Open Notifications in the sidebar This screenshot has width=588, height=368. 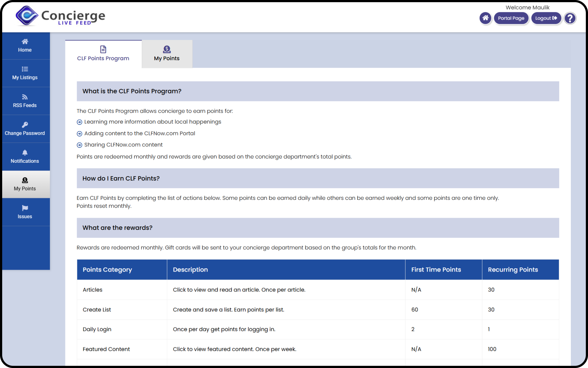point(25,157)
